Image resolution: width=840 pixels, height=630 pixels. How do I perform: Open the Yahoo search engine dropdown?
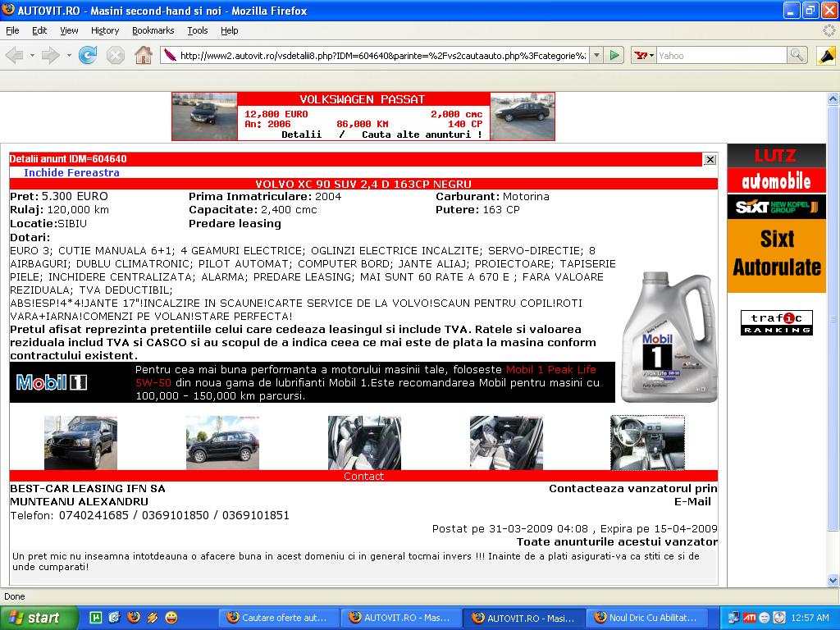click(x=644, y=55)
